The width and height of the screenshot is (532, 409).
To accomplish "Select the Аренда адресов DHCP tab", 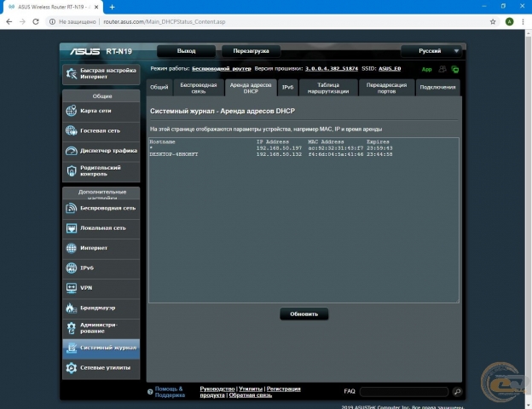I will coord(251,88).
